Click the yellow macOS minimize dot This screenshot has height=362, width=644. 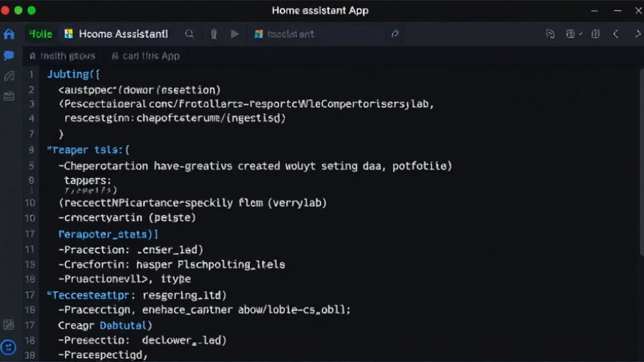pyautogui.click(x=18, y=10)
